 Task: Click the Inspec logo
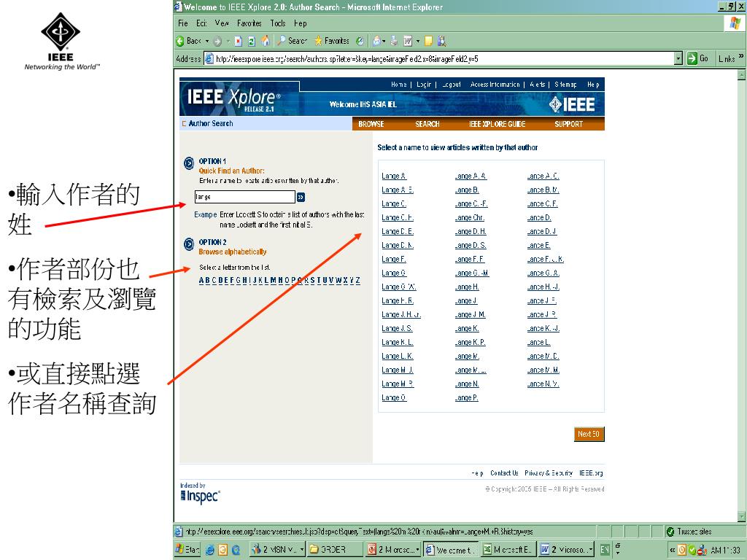(x=200, y=496)
